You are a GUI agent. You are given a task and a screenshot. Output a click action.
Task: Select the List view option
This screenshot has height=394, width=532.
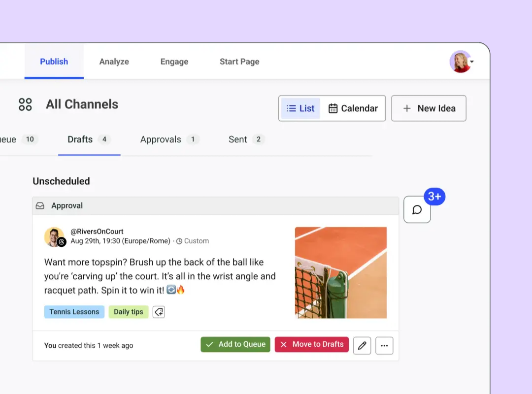pyautogui.click(x=300, y=108)
